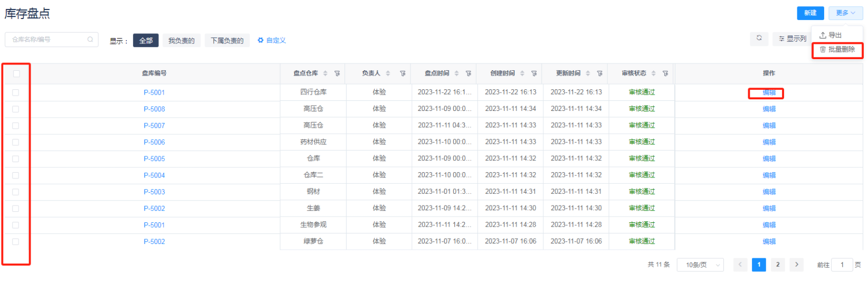Click the 新建 button
Viewport: 868px width, 300px height.
tap(810, 13)
